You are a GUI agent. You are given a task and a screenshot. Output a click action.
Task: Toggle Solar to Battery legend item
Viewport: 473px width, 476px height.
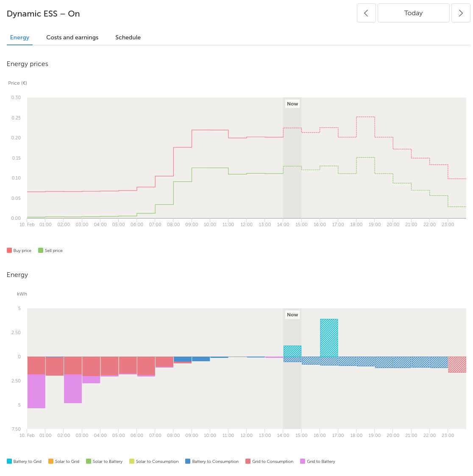point(104,462)
